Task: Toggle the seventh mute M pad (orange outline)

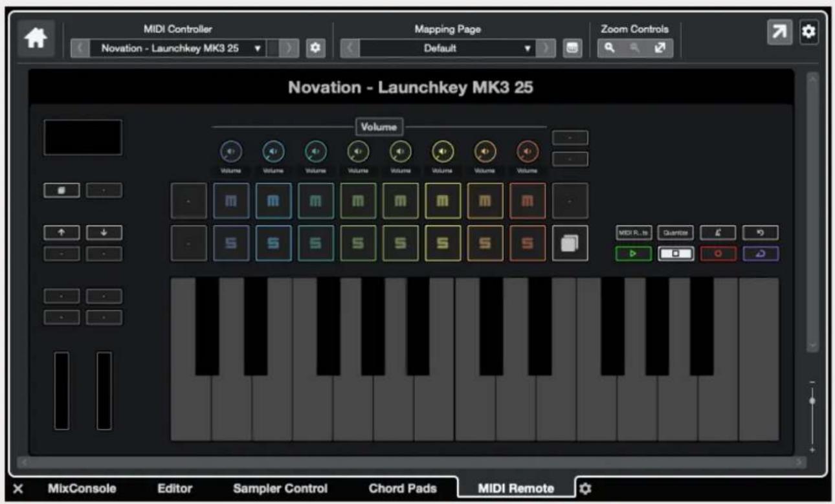Action: tap(485, 201)
